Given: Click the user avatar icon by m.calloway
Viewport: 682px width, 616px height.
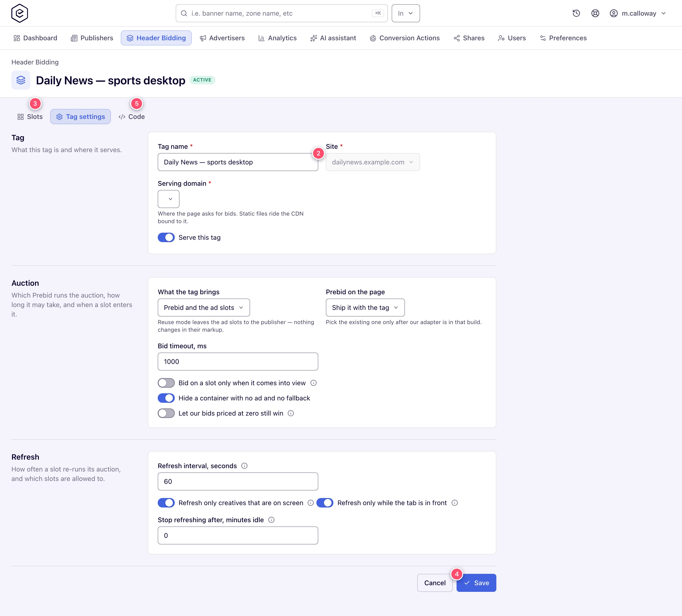Looking at the screenshot, I should (x=614, y=13).
